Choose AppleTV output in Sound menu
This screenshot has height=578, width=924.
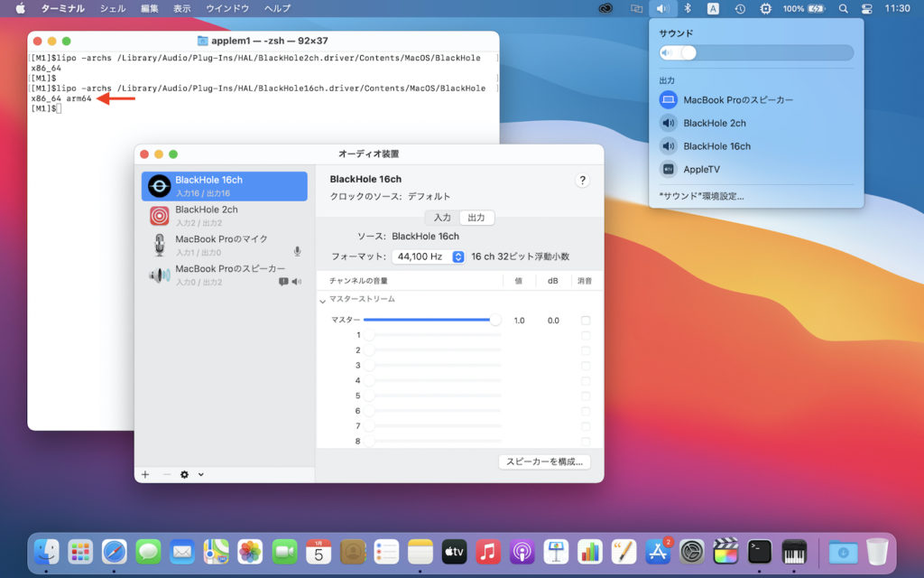(x=701, y=169)
